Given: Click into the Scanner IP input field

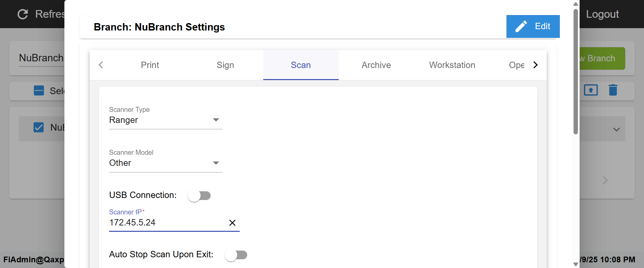Looking at the screenshot, I should [166, 223].
